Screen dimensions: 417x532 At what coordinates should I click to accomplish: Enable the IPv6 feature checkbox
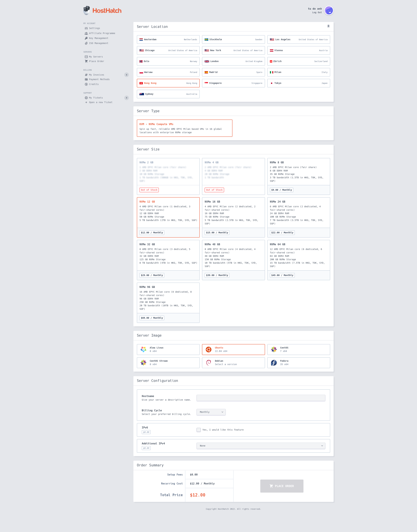[x=199, y=430]
